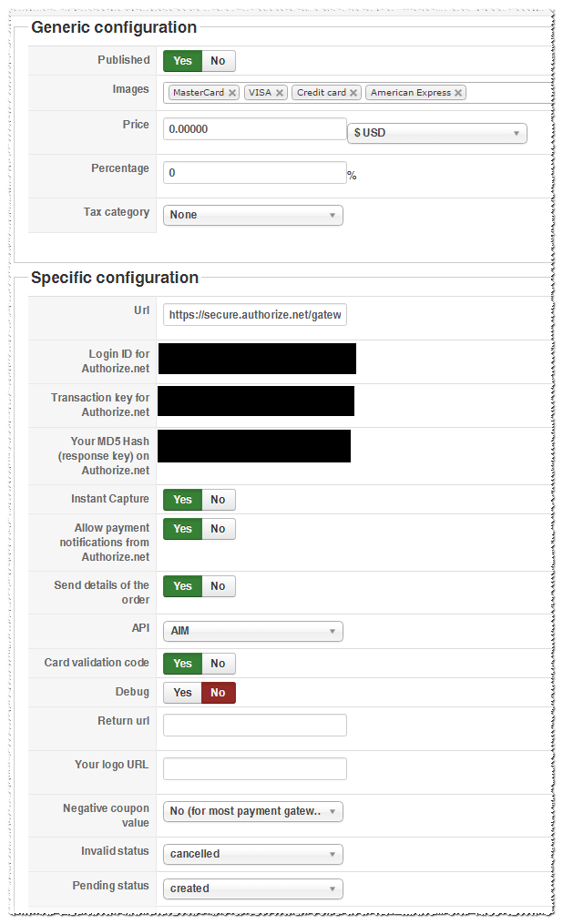Open the Negative coupon value dropdown
This screenshot has height=924, width=563.
[x=252, y=811]
